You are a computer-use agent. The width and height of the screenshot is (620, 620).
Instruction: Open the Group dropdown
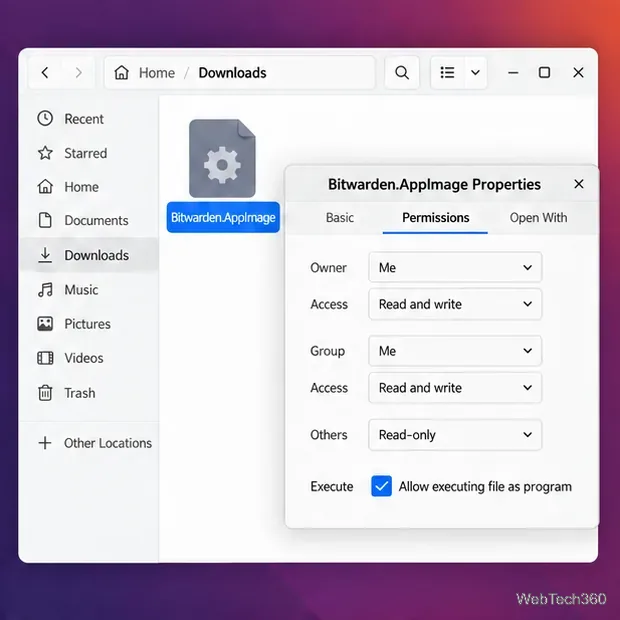(455, 351)
